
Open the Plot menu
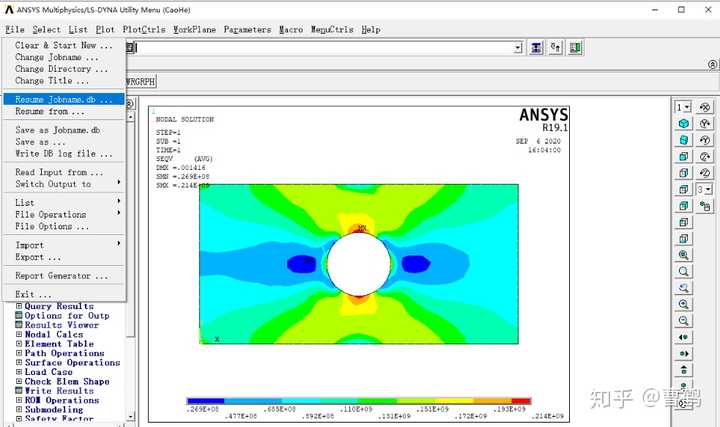tap(105, 30)
